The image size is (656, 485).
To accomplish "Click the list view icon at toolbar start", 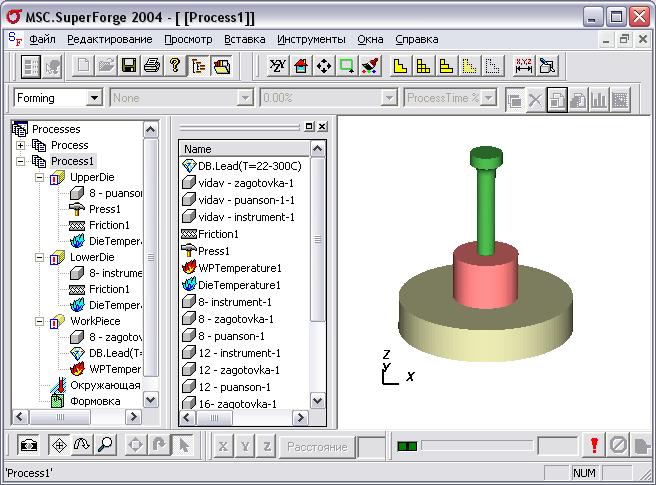I will (31, 66).
